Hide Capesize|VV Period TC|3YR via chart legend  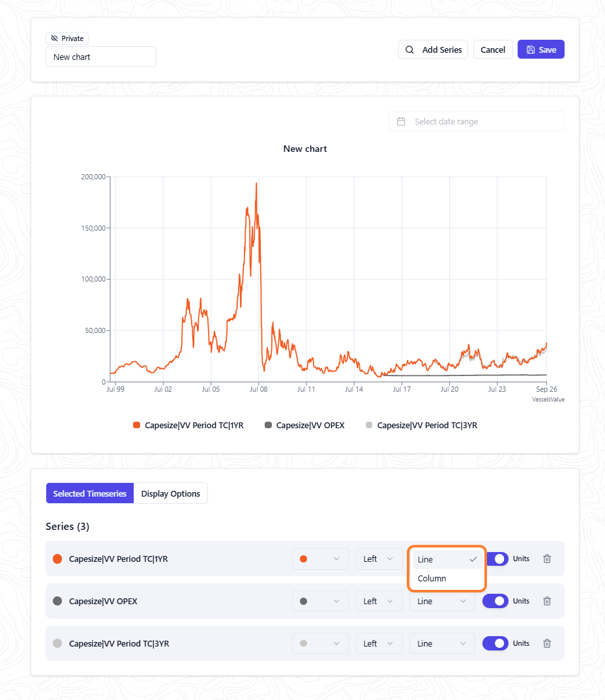coord(422,426)
